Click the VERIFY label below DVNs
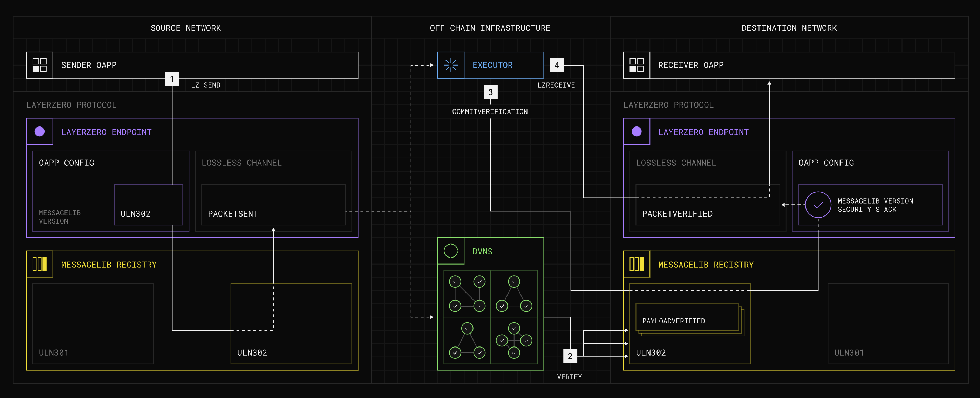The width and height of the screenshot is (980, 398). pyautogui.click(x=569, y=377)
